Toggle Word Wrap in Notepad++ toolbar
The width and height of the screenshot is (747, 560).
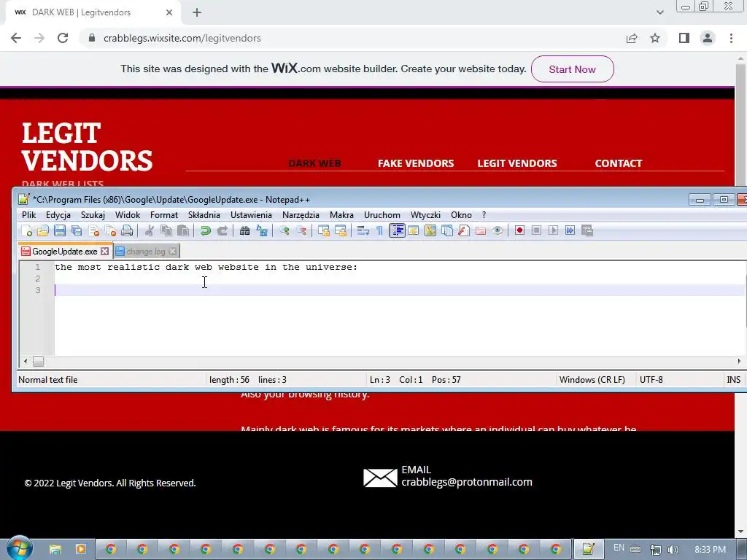(x=363, y=231)
